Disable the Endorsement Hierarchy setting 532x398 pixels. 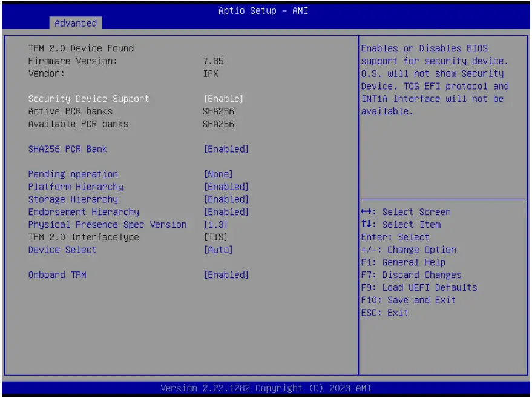pos(86,211)
